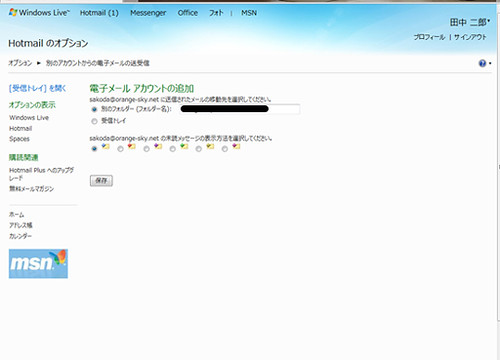Screen dimensions: 500x360
Task: Click the Windows Live logo
Action: [39, 13]
